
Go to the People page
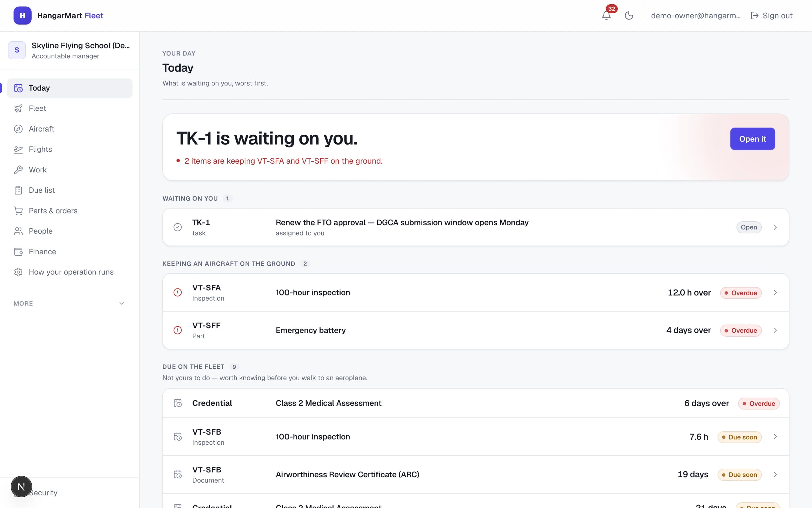(69, 231)
